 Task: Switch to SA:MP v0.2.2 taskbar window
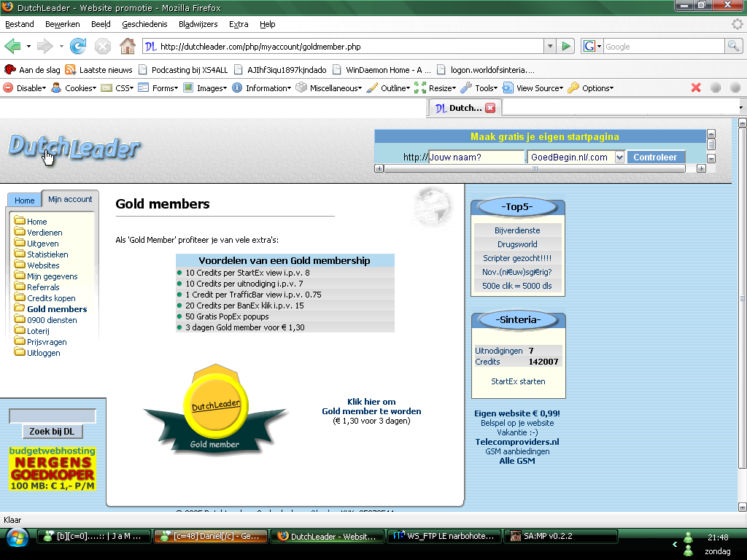[560, 536]
